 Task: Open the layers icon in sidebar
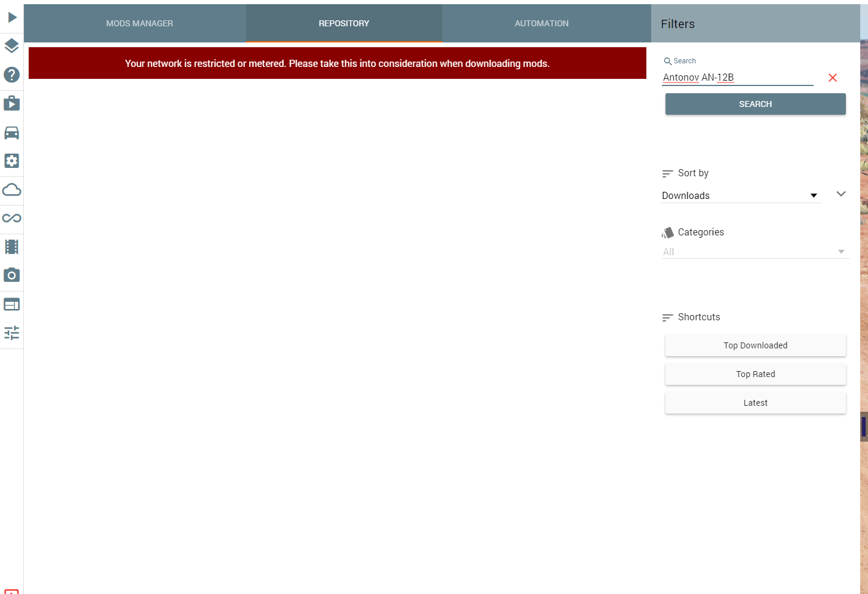click(x=12, y=46)
